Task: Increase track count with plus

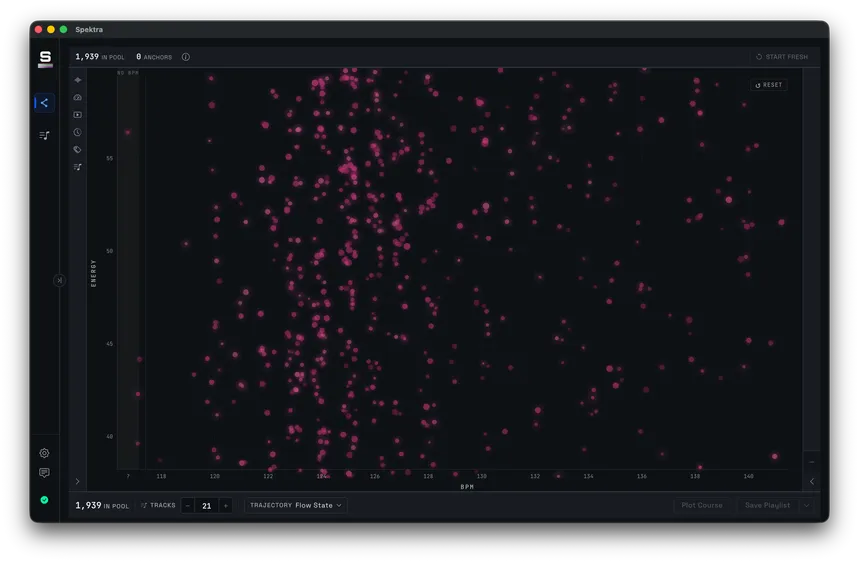Action: click(225, 505)
